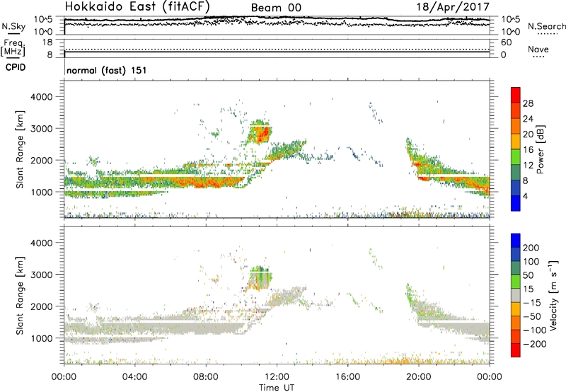This screenshot has width=566, height=392.
Task: Click the power colorbar value '28'
Action: click(528, 103)
